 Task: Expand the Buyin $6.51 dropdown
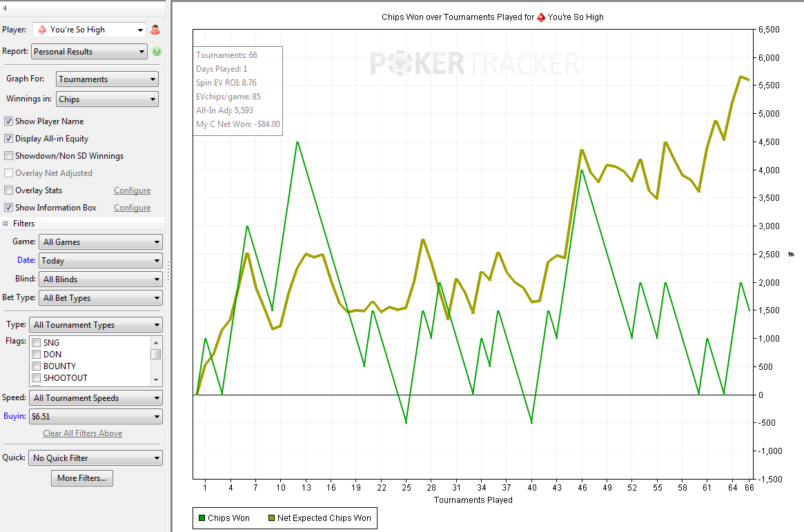[x=95, y=416]
